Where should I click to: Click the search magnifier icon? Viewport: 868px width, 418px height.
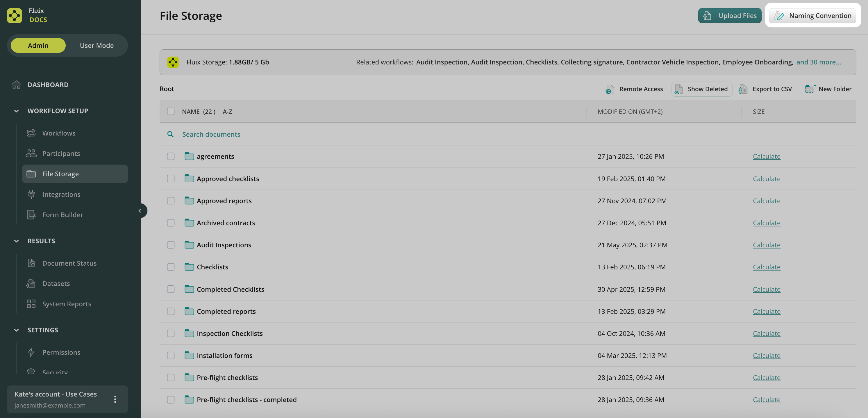click(x=171, y=134)
